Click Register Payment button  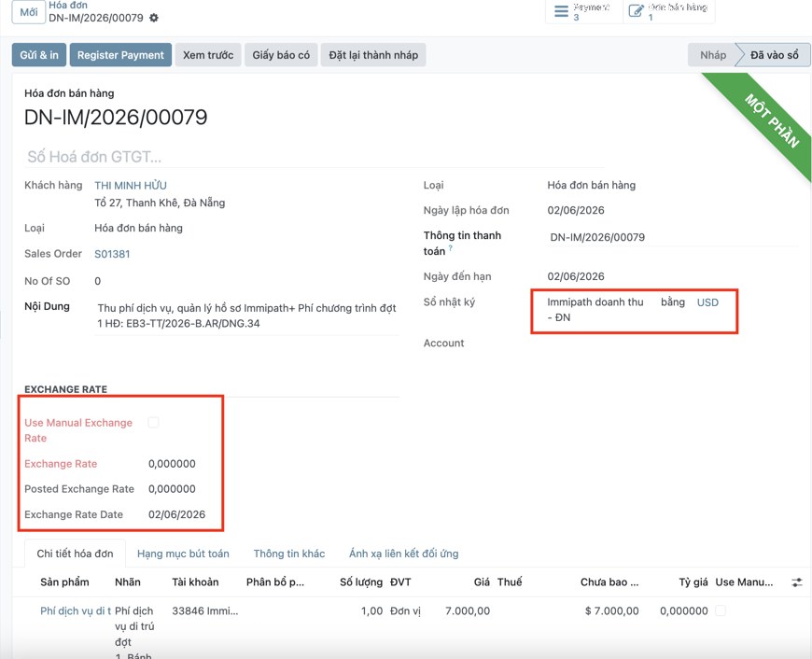pyautogui.click(x=120, y=55)
